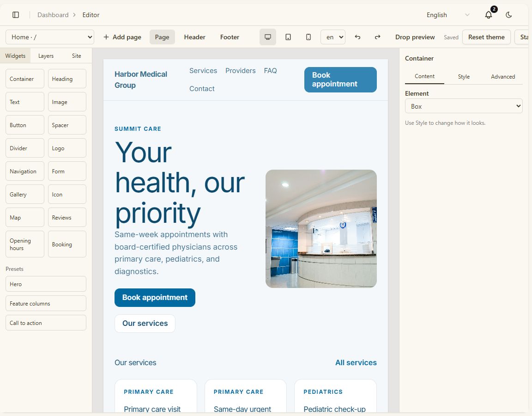
Task: Open the Widgets tab
Action: pos(15,55)
